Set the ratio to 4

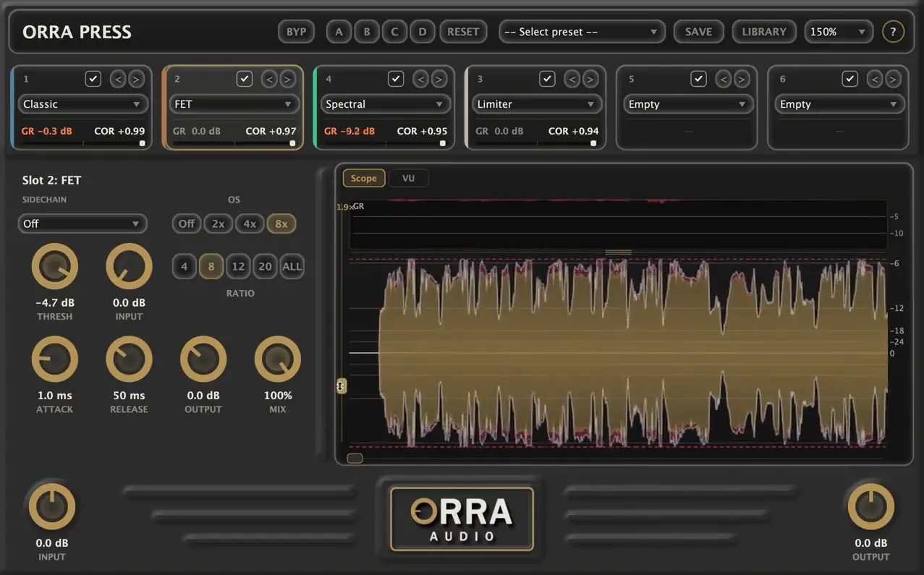point(184,266)
